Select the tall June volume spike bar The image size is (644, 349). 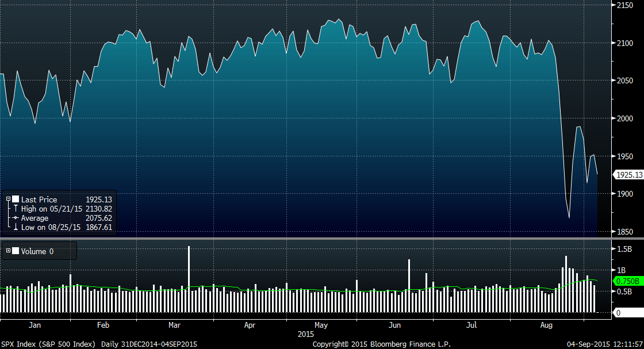pos(409,286)
